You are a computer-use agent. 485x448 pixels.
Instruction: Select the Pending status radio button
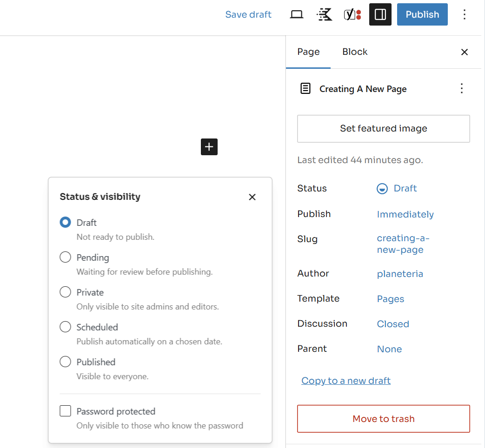click(66, 257)
